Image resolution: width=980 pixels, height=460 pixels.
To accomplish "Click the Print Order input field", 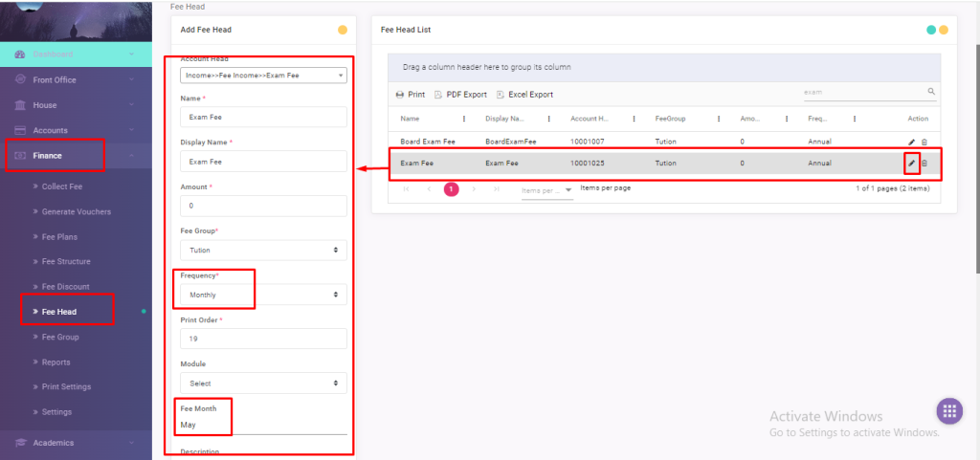I will (263, 339).
